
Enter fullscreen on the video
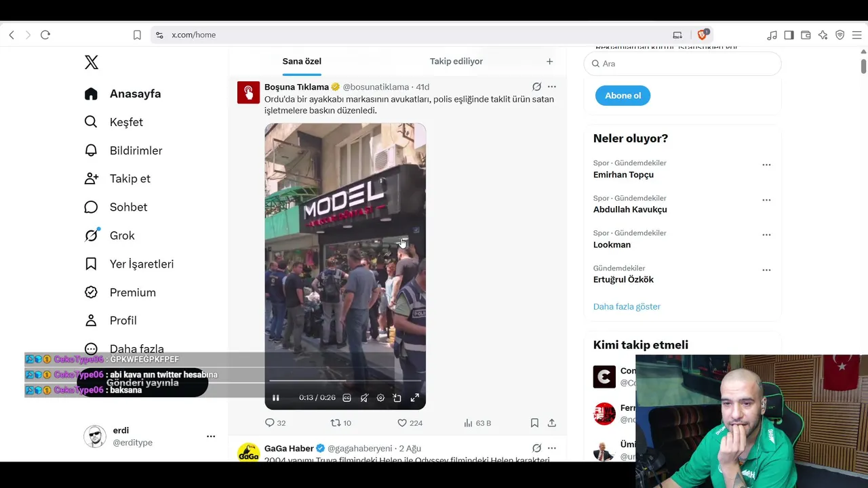[414, 398]
